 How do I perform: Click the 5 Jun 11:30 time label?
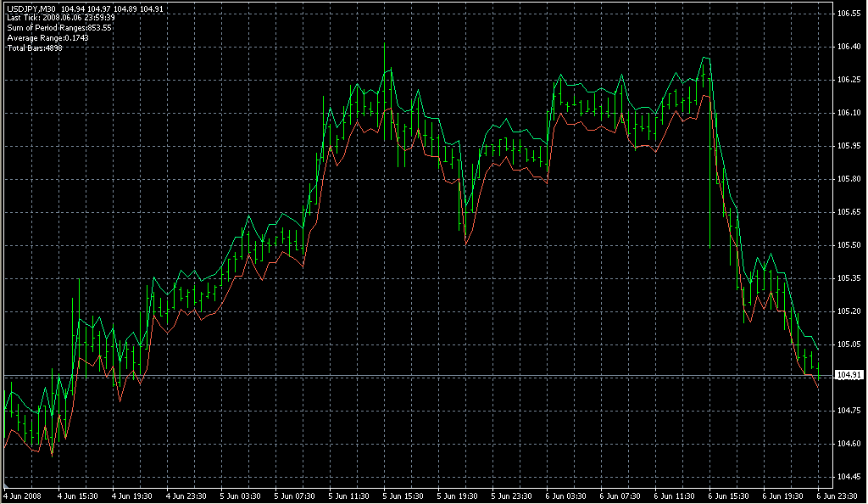tap(350, 496)
